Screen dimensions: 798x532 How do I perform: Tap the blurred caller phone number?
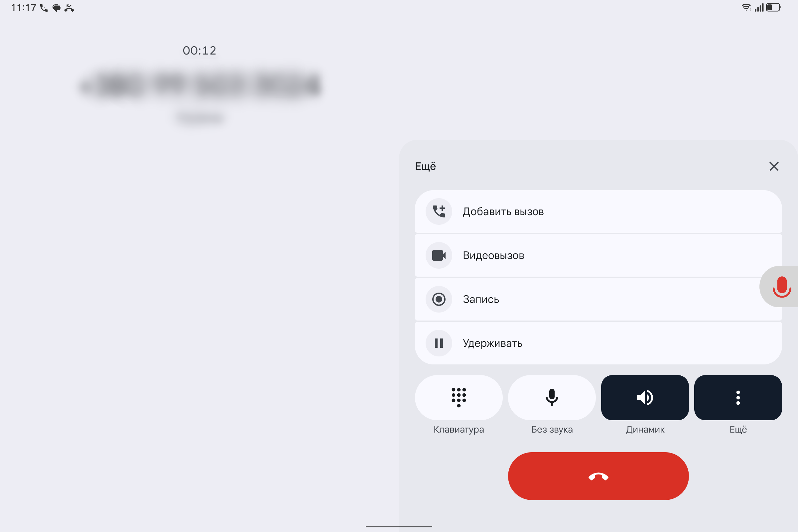click(200, 85)
